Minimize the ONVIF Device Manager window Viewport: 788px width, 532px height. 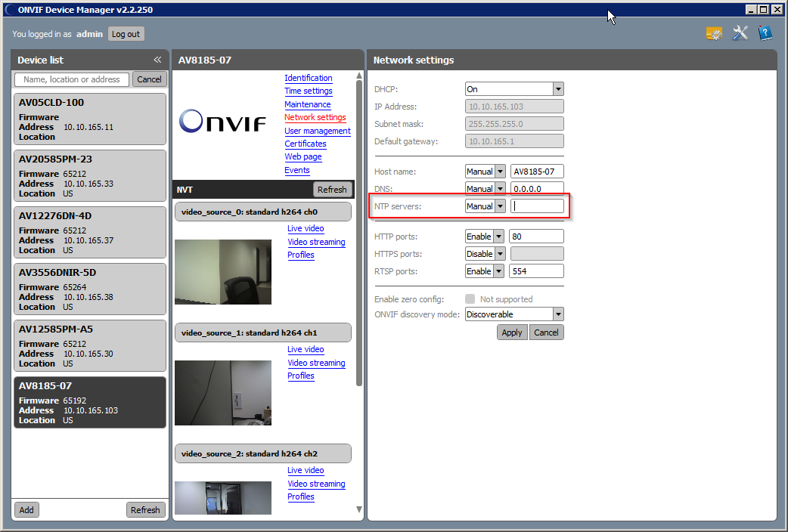[x=751, y=10]
